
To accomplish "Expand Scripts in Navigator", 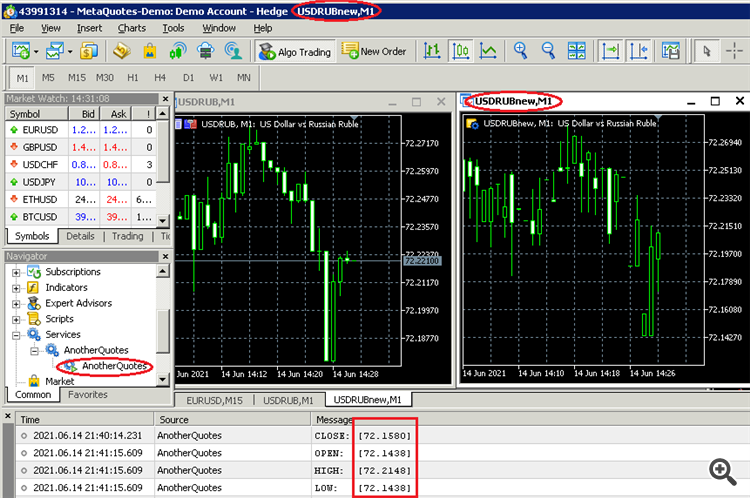I will (x=16, y=320).
